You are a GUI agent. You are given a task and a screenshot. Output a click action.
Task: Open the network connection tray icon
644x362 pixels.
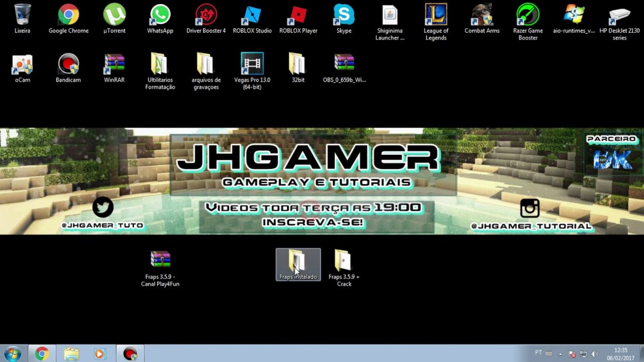click(x=583, y=354)
